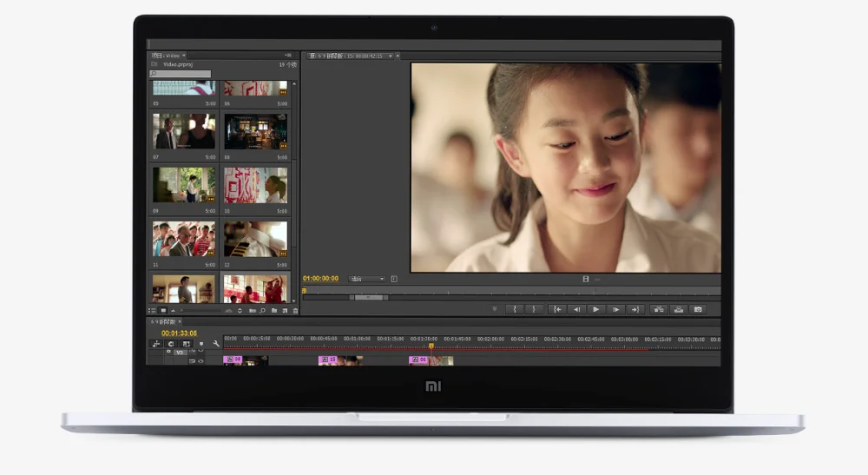Toggle the V3 track lock icon
Screen dimensions: 868x475
click(x=169, y=352)
